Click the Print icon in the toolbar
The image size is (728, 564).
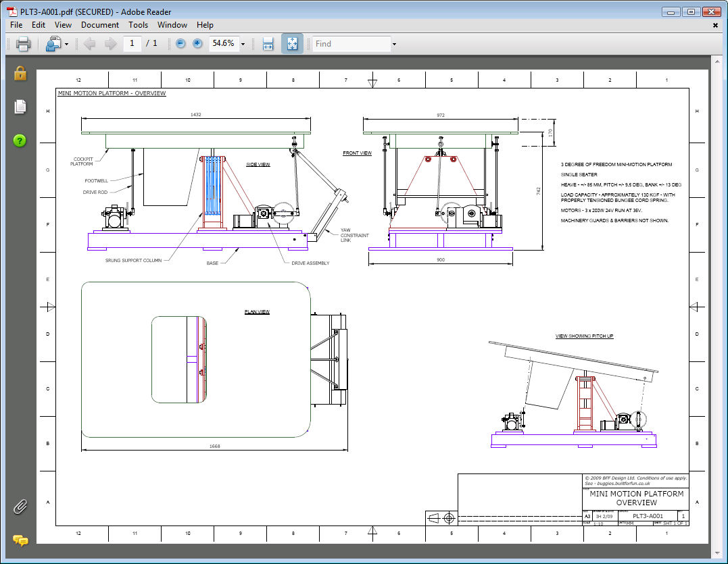click(x=23, y=44)
